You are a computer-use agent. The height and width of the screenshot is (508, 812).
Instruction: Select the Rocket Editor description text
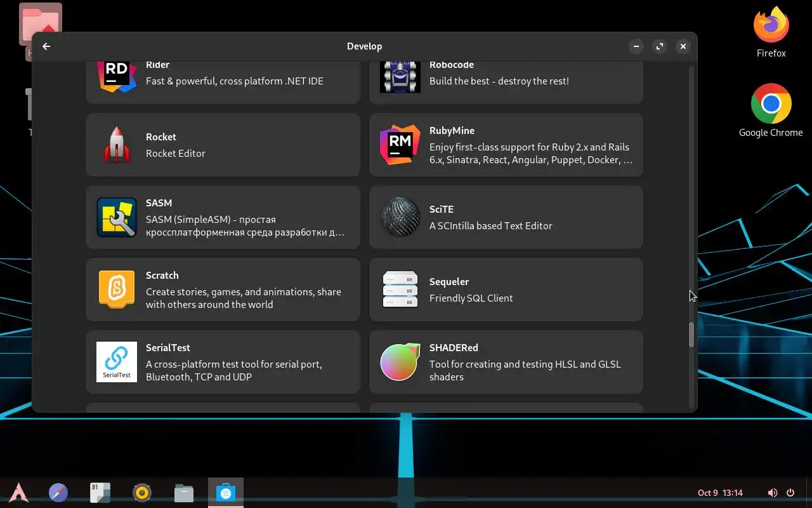[x=176, y=153]
